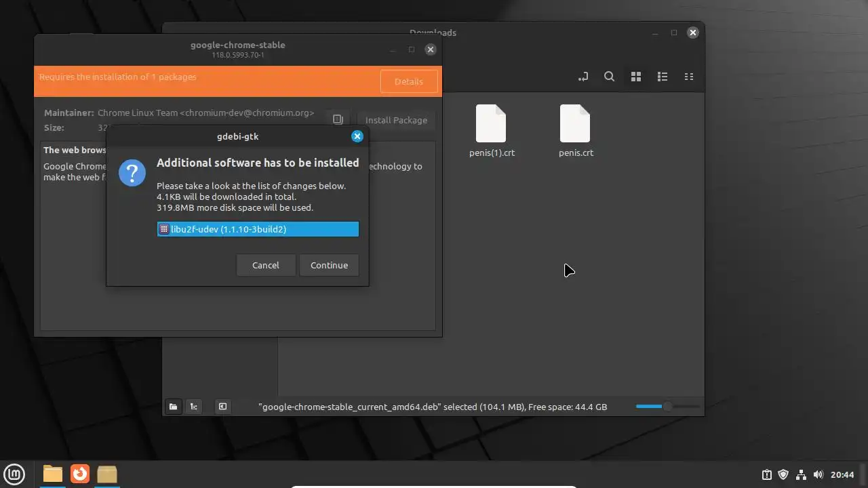Viewport: 868px width, 488px height.
Task: Click the package installer taskbar icon
Action: (107, 474)
